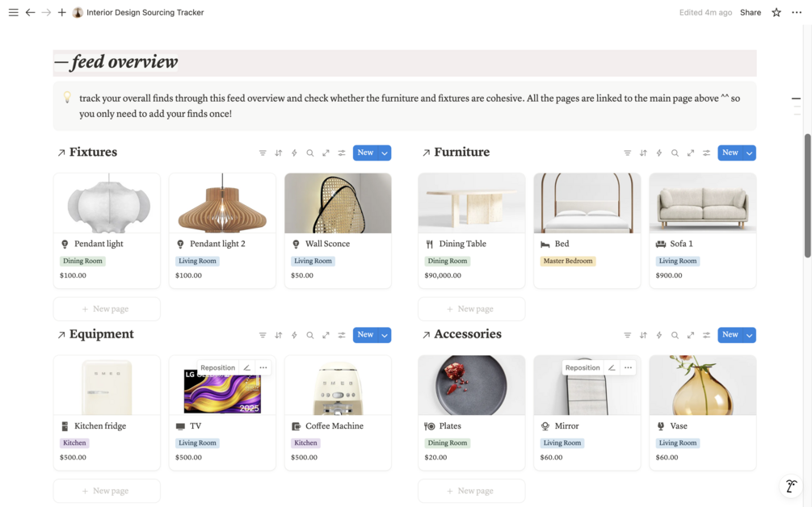Screen dimensions: 812x507
Task: Expand the Accessories New button dropdown arrow
Action: pos(749,335)
